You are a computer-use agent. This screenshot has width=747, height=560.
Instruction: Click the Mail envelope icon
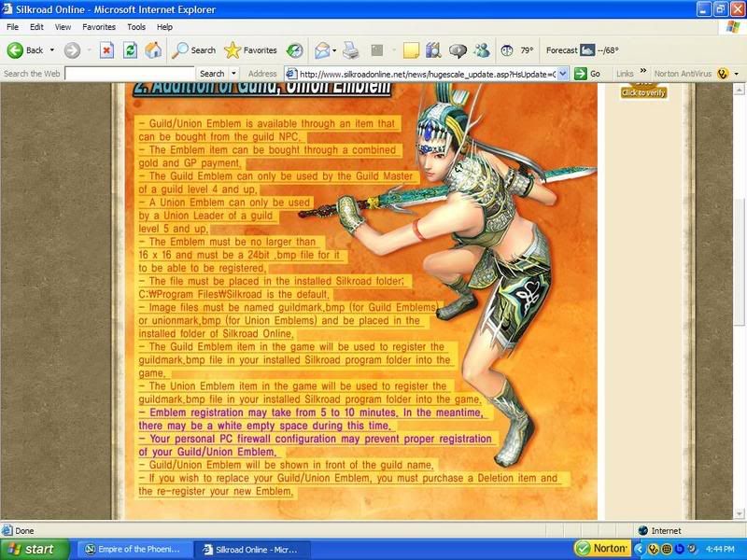(322, 50)
